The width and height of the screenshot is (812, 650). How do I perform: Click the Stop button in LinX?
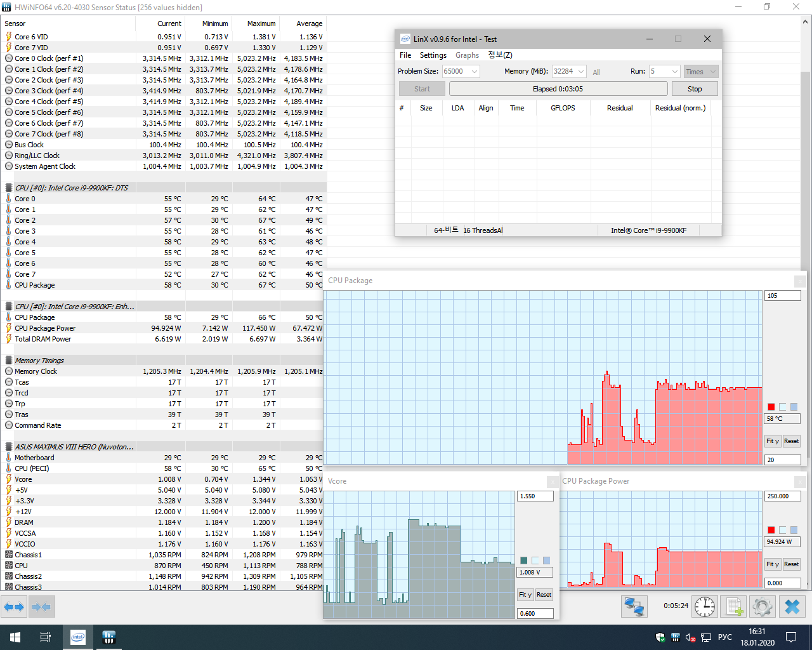point(695,89)
